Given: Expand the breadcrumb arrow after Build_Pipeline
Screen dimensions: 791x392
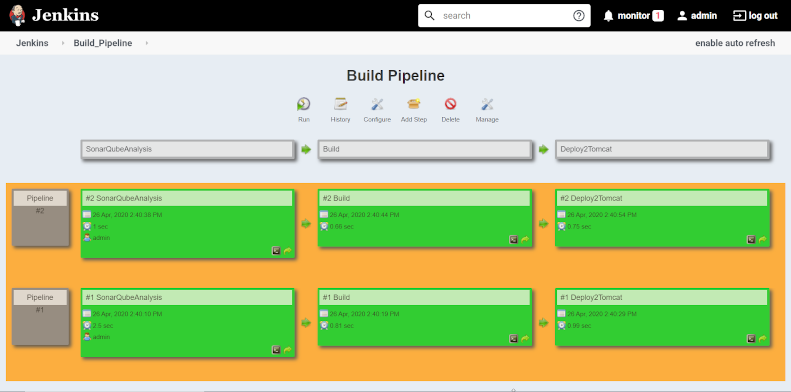Looking at the screenshot, I should tap(147, 43).
